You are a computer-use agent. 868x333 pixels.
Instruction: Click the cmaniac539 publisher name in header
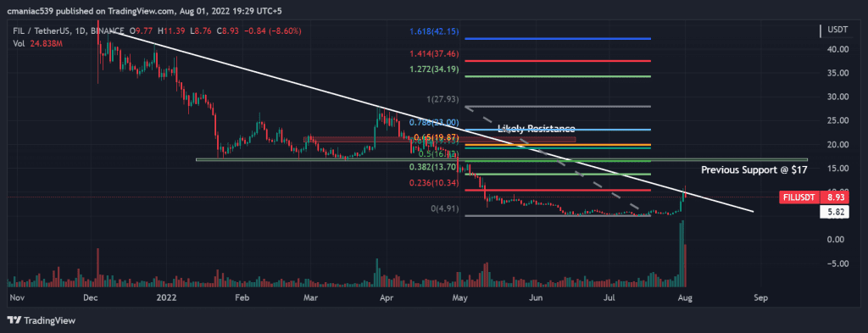(x=30, y=10)
